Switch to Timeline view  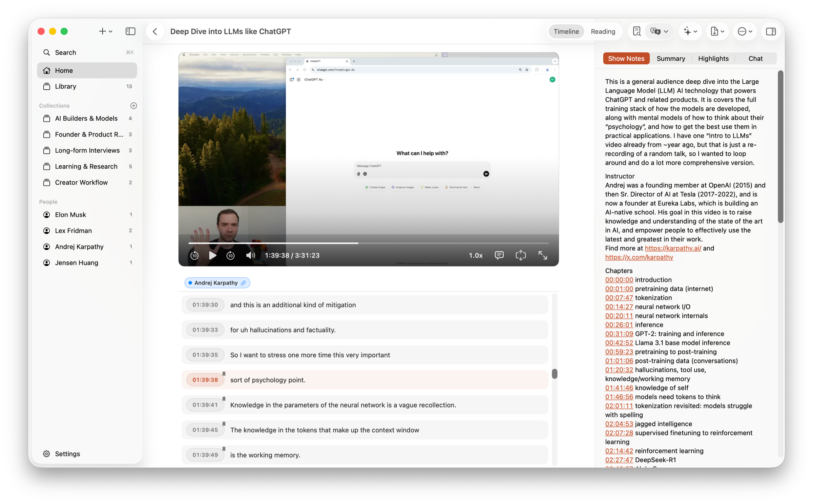tap(566, 31)
